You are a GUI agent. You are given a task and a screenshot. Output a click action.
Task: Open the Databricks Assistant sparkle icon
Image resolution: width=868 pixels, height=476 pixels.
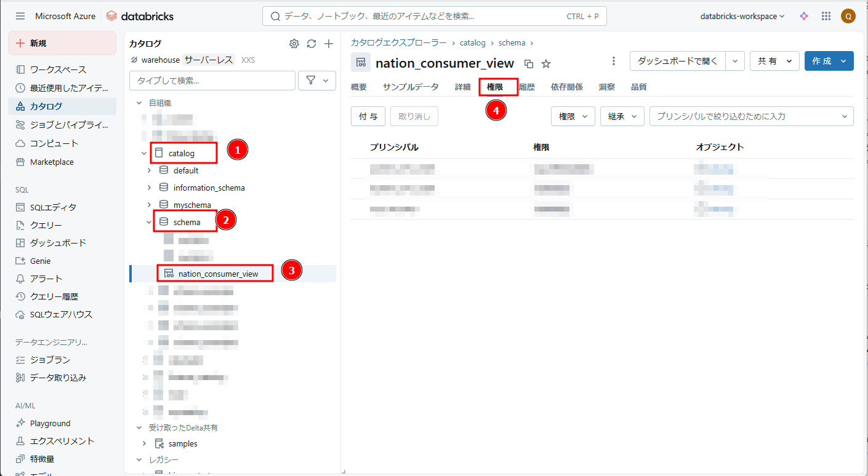804,16
